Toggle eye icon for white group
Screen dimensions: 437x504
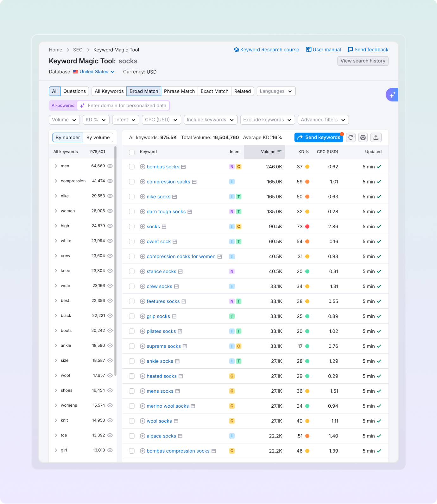[x=110, y=241]
